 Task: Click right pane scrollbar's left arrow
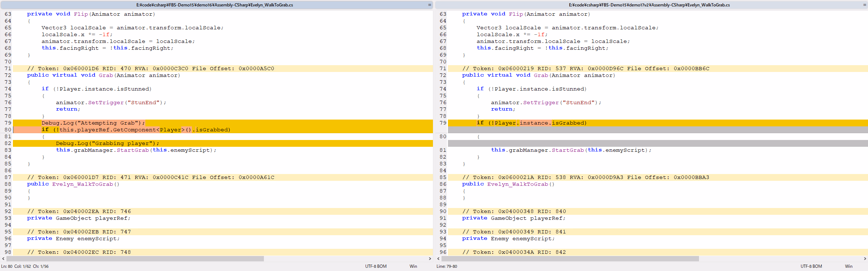coord(438,258)
